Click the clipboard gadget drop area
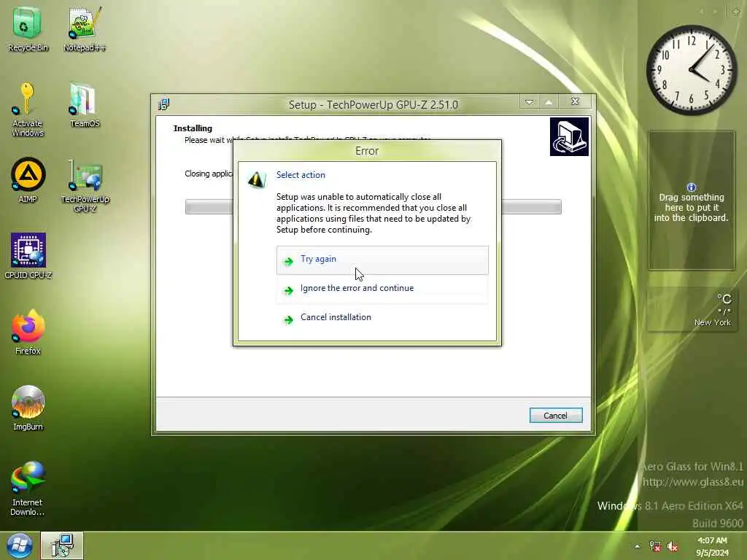 pyautogui.click(x=692, y=201)
